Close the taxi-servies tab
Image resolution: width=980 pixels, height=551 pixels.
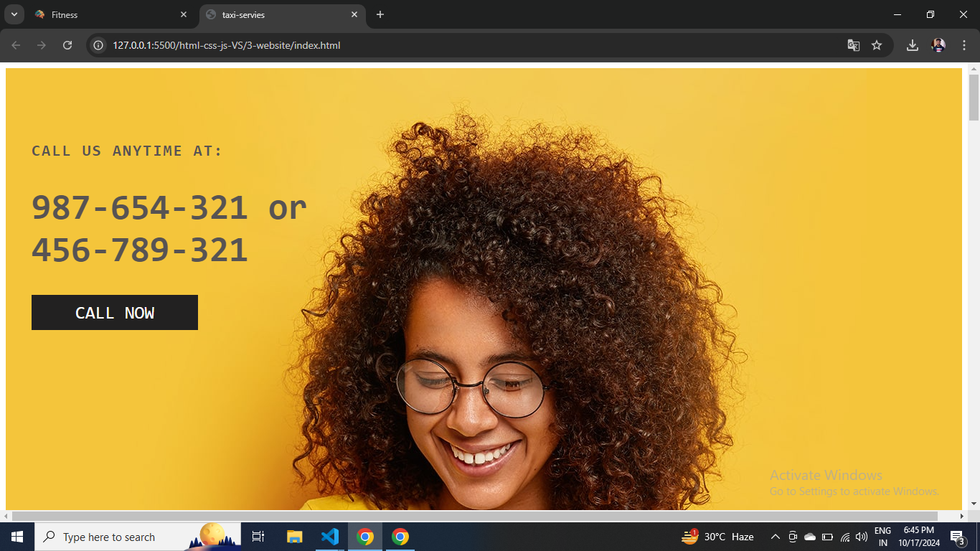point(354,14)
